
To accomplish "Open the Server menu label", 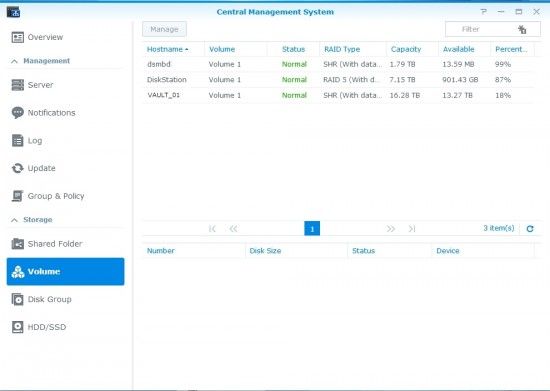I will click(40, 85).
